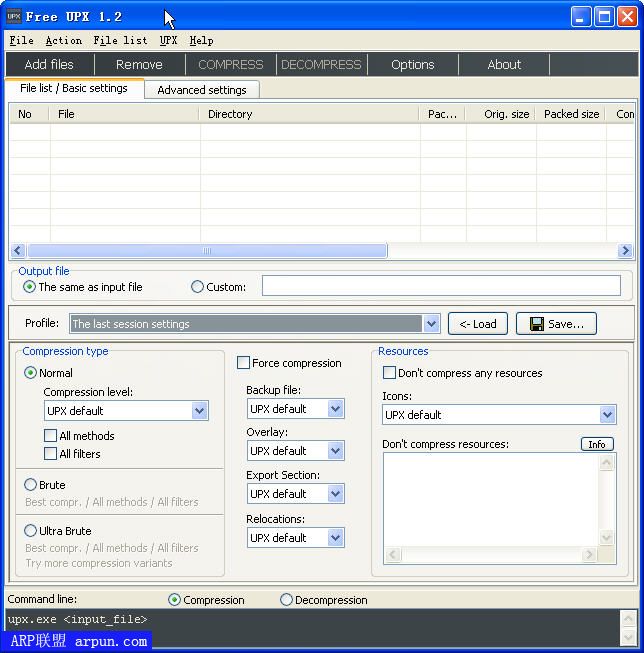This screenshot has width=644, height=653.
Task: Click the floppy disk Save icon
Action: pyautogui.click(x=537, y=324)
